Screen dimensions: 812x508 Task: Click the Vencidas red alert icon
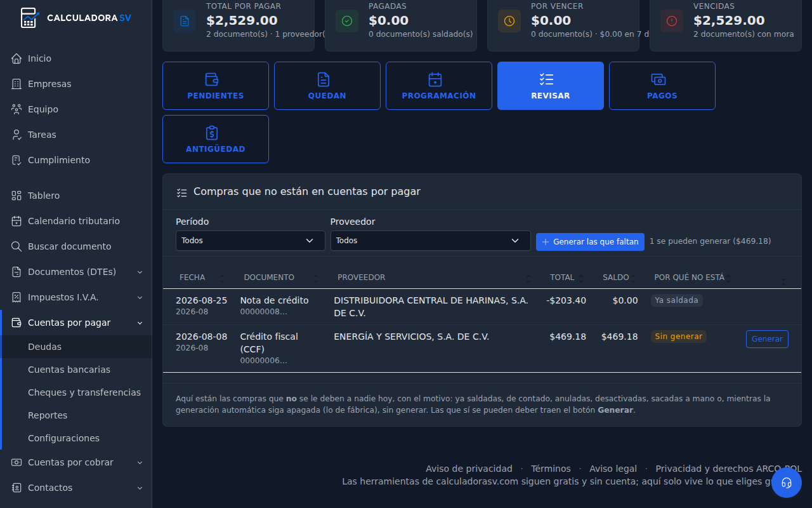coord(672,21)
